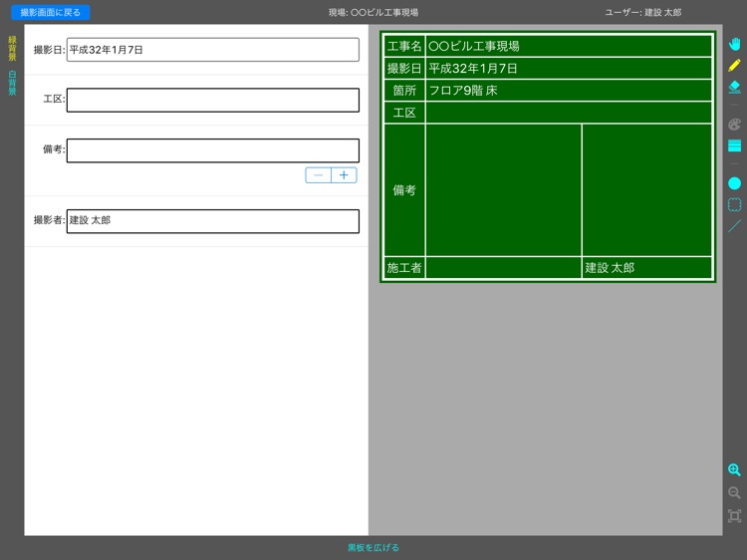Tap the 現場 site title text
The height and width of the screenshot is (560, 747).
pyautogui.click(x=373, y=12)
